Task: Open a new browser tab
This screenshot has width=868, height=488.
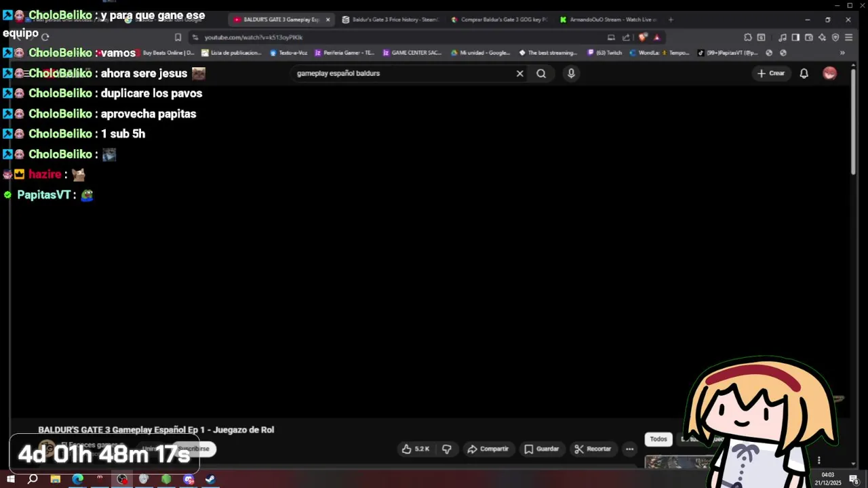Action: (x=671, y=20)
